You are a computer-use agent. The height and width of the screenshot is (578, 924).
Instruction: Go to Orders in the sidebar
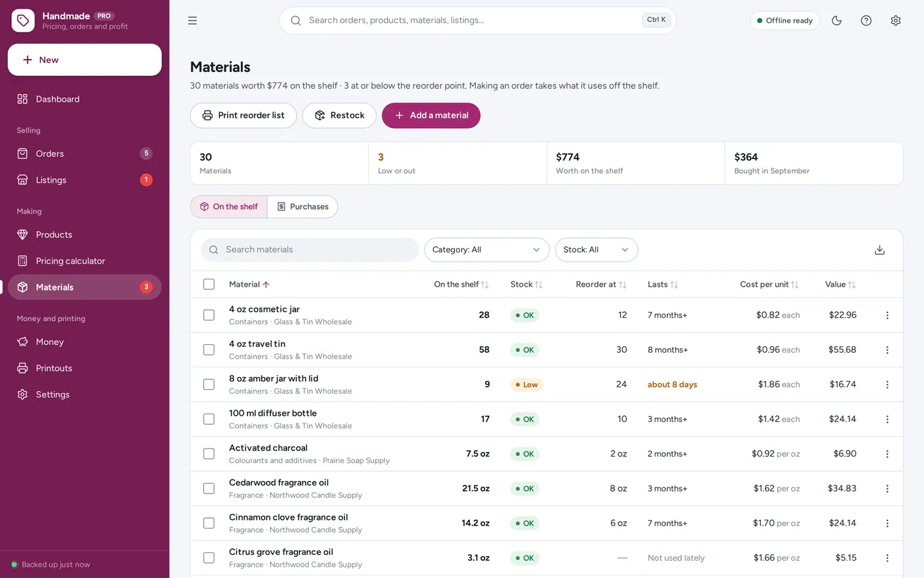84,153
